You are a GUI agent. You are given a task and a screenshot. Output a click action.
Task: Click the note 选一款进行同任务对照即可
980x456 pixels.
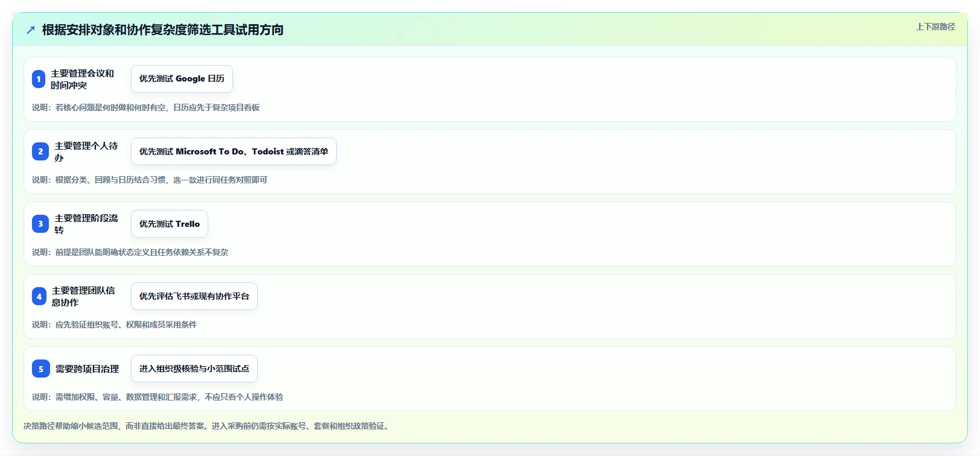coord(150,180)
